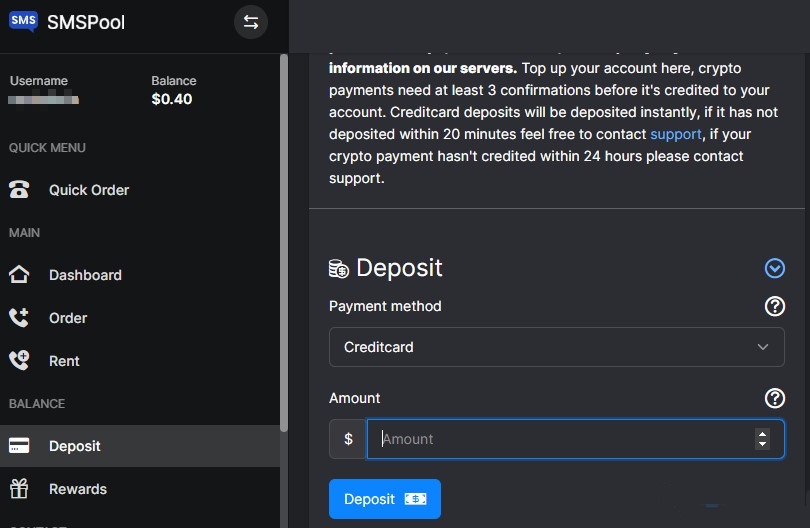Click the Dashboard house icon
The image size is (810, 528).
click(19, 275)
